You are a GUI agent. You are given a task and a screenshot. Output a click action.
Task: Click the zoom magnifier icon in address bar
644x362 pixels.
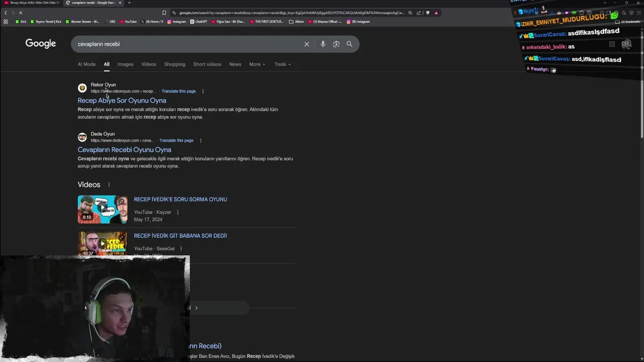tap(411, 13)
